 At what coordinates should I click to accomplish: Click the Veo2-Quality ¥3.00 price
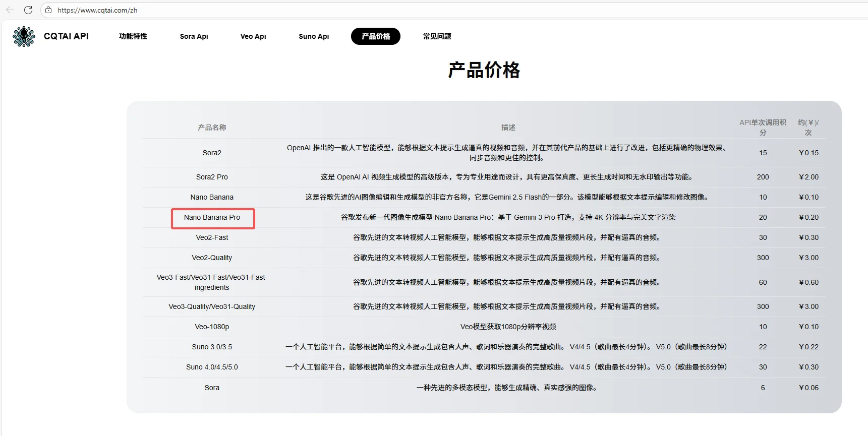pos(809,258)
